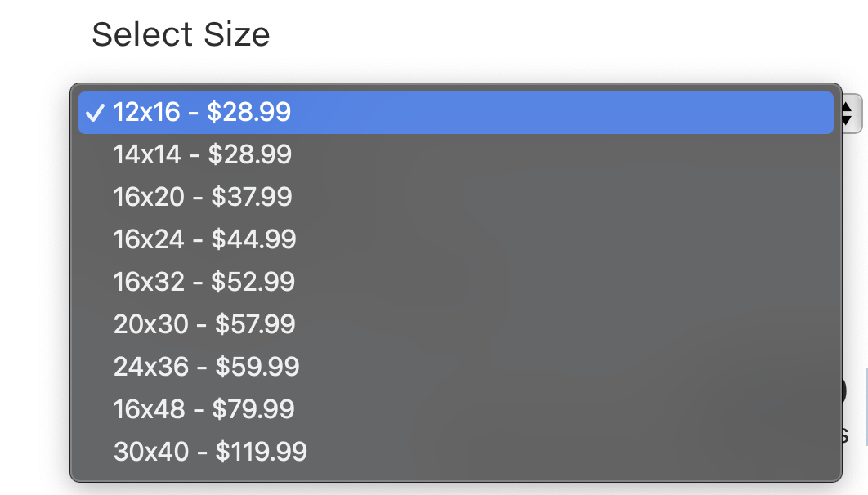Keep the currently highlighted size selection
The image size is (868, 495).
click(x=455, y=112)
